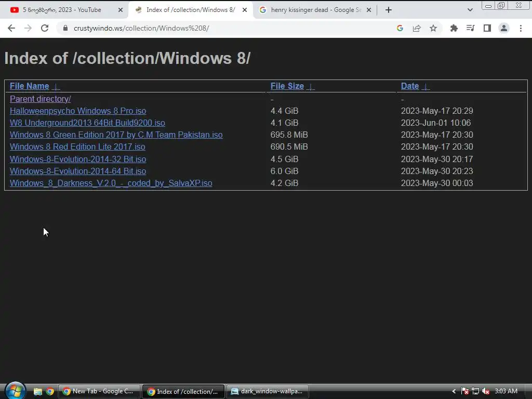Open Google icon in address bar
This screenshot has width=532, height=399.
tap(400, 28)
